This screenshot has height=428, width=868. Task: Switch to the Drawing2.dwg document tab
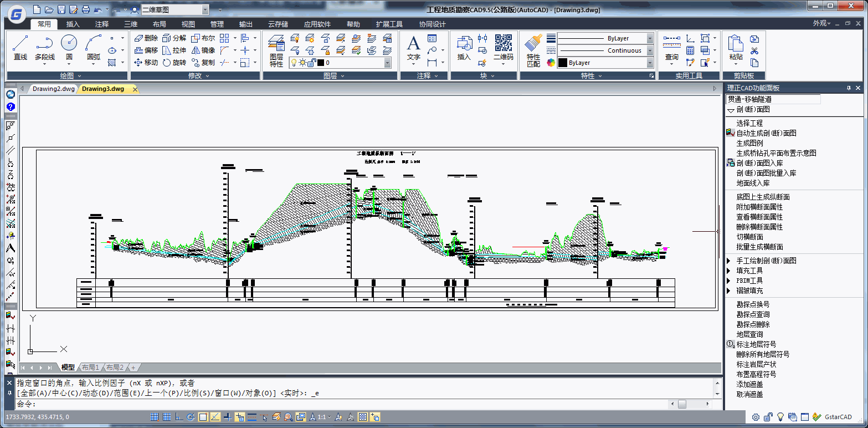pos(53,89)
